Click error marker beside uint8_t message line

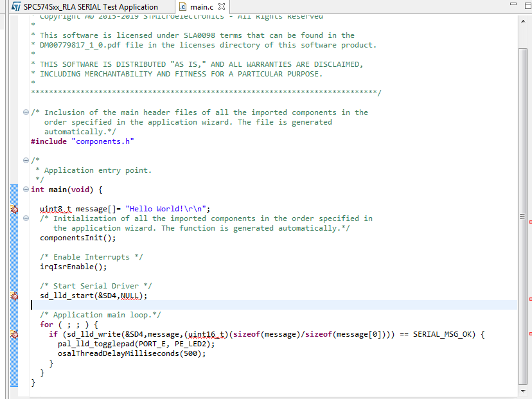tap(14, 209)
